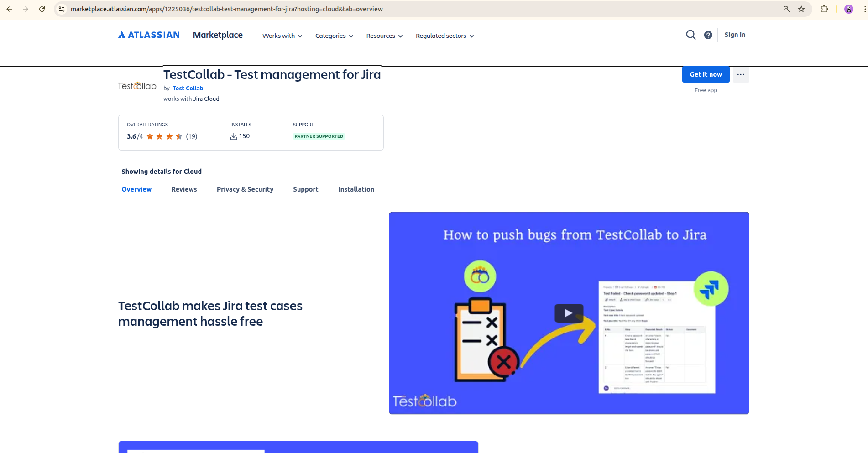Switch to the Reviews tab
The height and width of the screenshot is (453, 868).
[184, 189]
